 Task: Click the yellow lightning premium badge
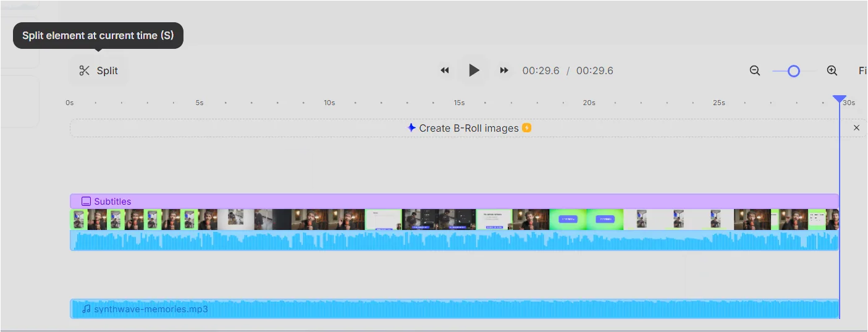[x=527, y=128]
